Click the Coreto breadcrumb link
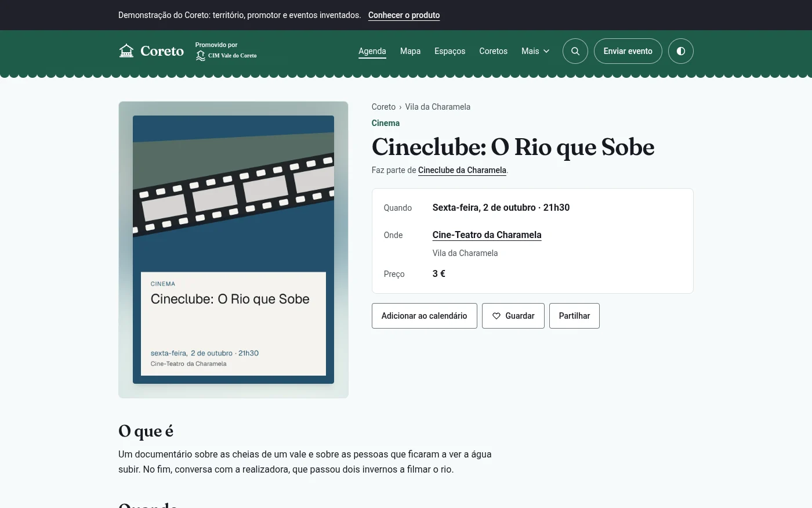This screenshot has width=812, height=508. (383, 107)
